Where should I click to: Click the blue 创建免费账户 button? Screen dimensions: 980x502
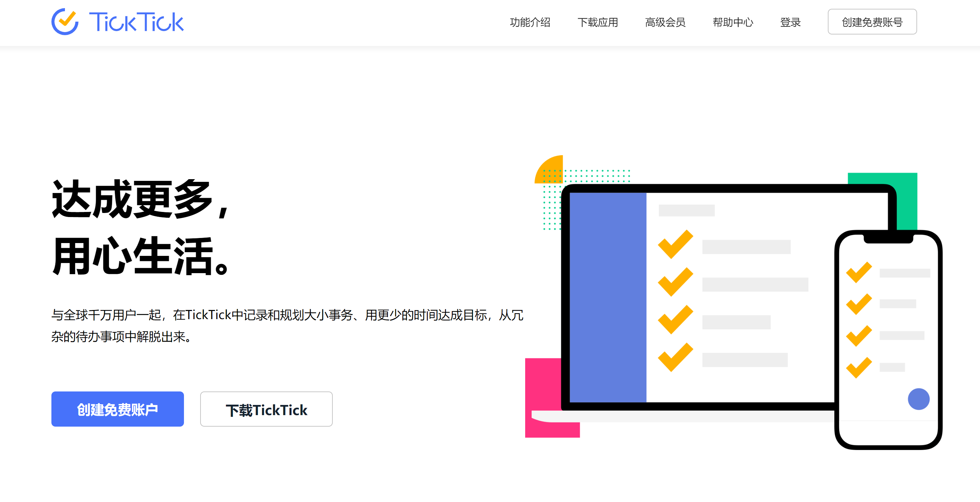coord(118,409)
